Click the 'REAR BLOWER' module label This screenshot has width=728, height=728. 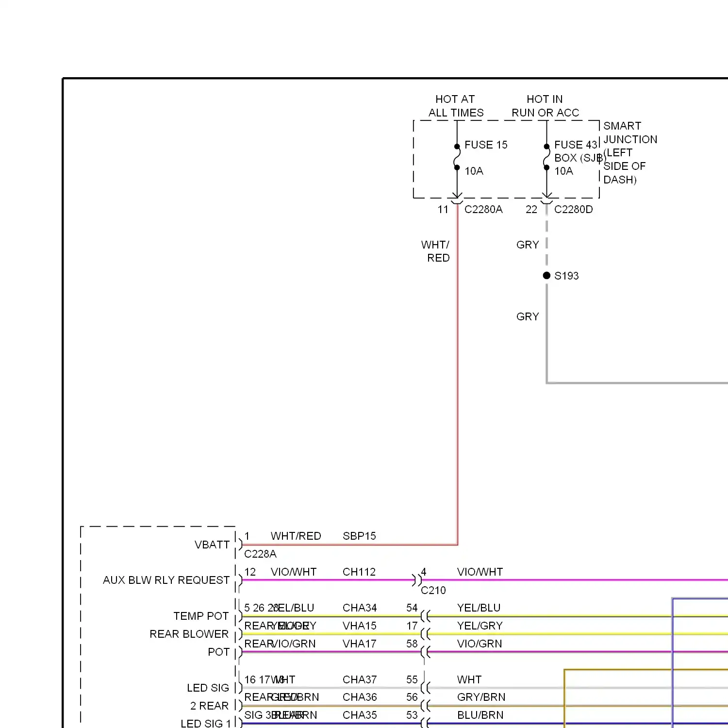[x=189, y=634]
